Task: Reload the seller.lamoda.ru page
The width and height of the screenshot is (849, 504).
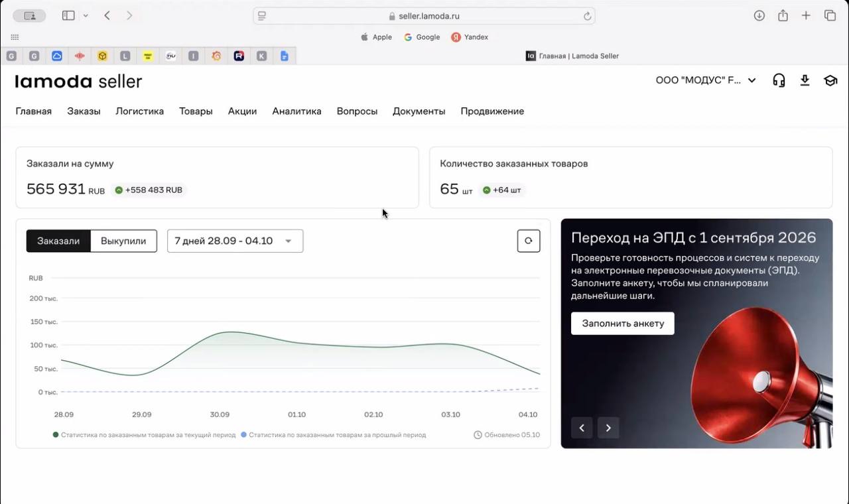Action: coord(587,16)
